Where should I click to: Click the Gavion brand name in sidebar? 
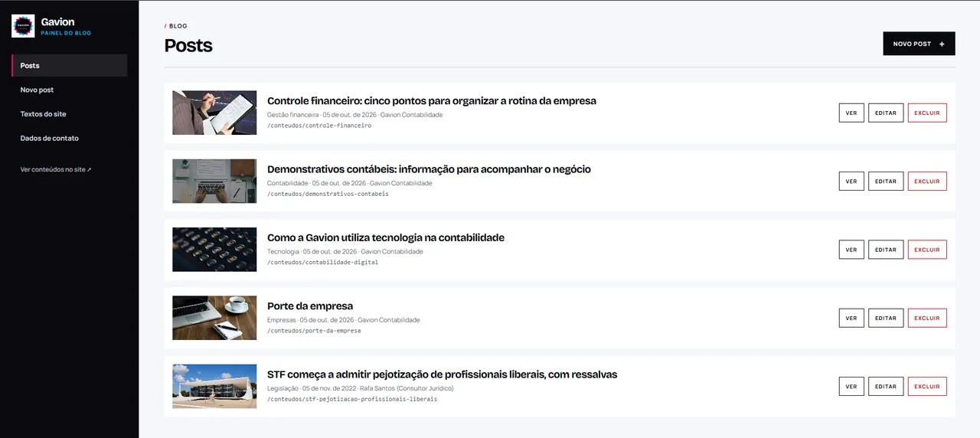[x=57, y=22]
